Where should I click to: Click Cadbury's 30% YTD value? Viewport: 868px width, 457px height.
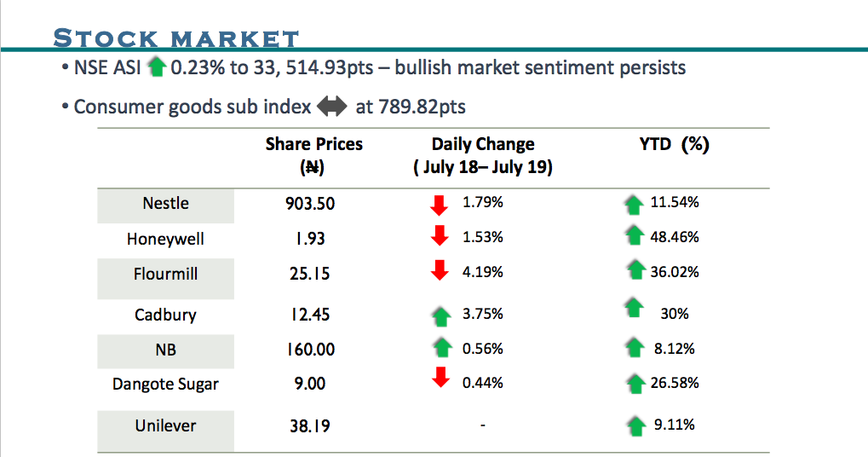tap(674, 314)
